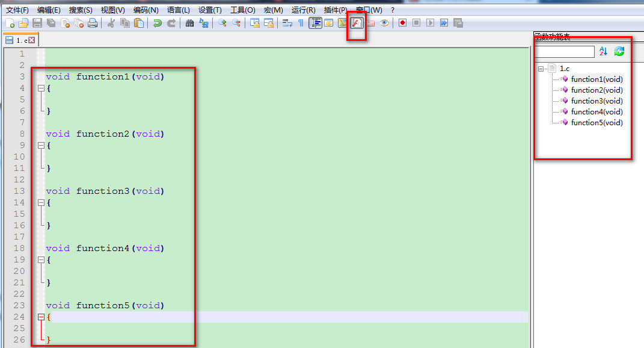This screenshot has width=644, height=348.
Task: Click the Zoom In magnifier icon
Action: (x=222, y=22)
